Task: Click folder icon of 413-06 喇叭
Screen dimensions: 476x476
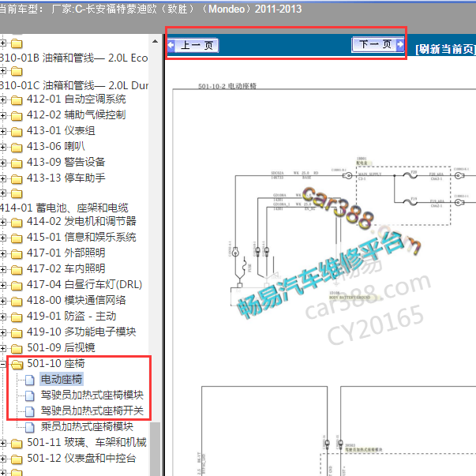Action: click(17, 147)
